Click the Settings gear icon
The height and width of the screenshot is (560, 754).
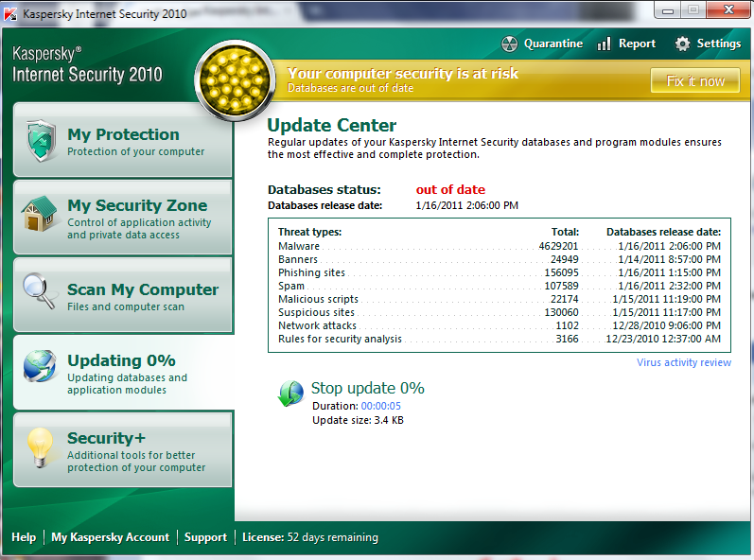682,44
